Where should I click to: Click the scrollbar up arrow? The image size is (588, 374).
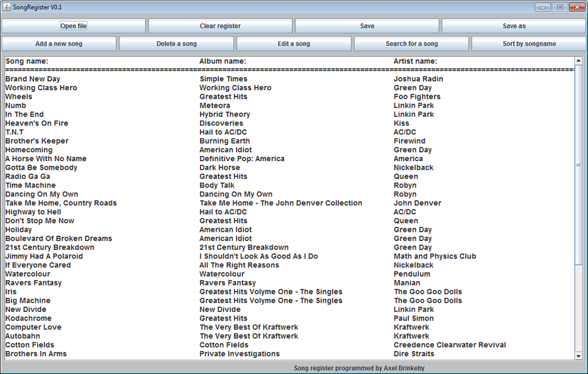pyautogui.click(x=578, y=60)
